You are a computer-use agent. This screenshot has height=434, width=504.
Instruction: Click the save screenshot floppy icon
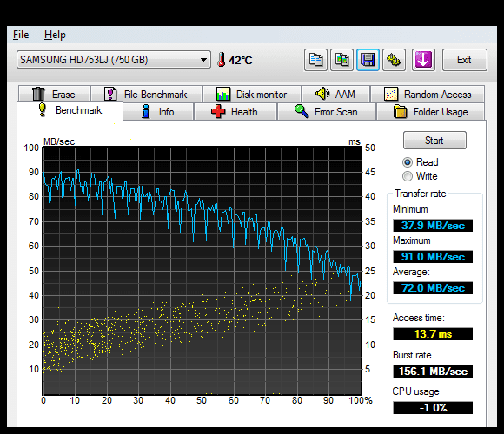368,60
